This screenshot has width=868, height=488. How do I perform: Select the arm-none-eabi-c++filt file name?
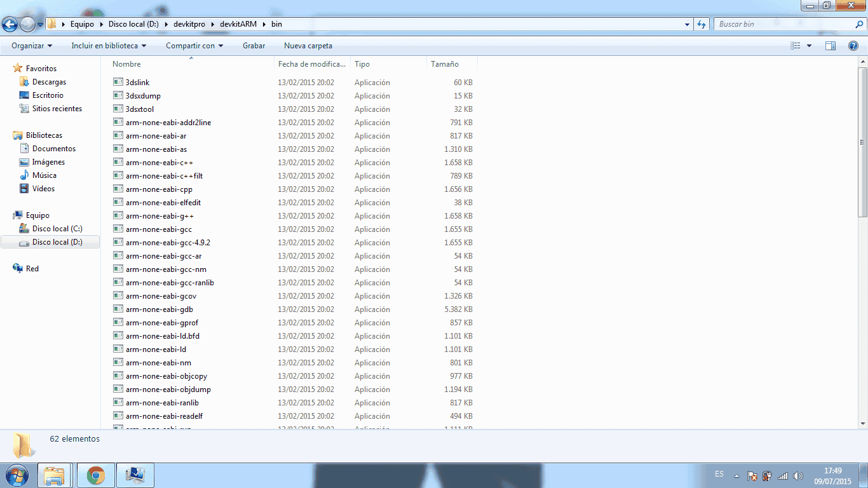click(164, 176)
